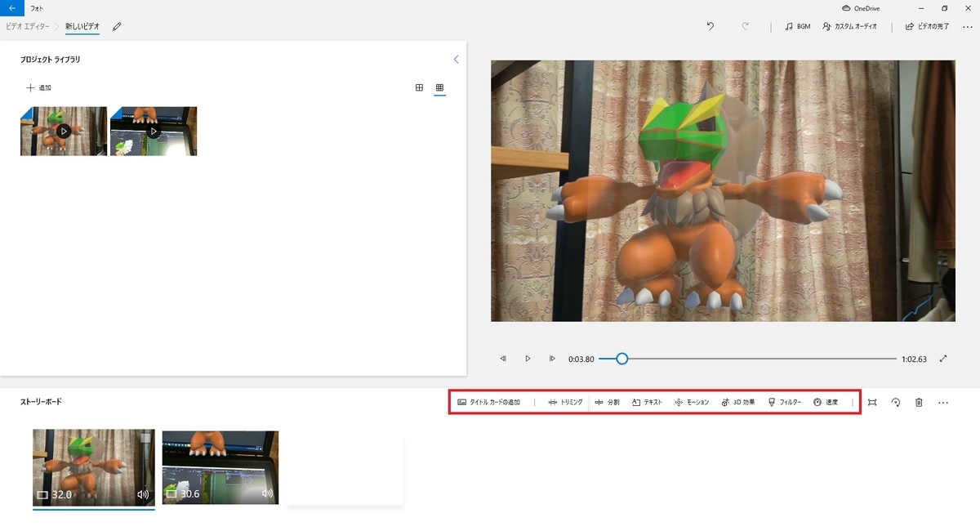Click the video preview image
This screenshot has height=531, width=980.
pyautogui.click(x=723, y=190)
